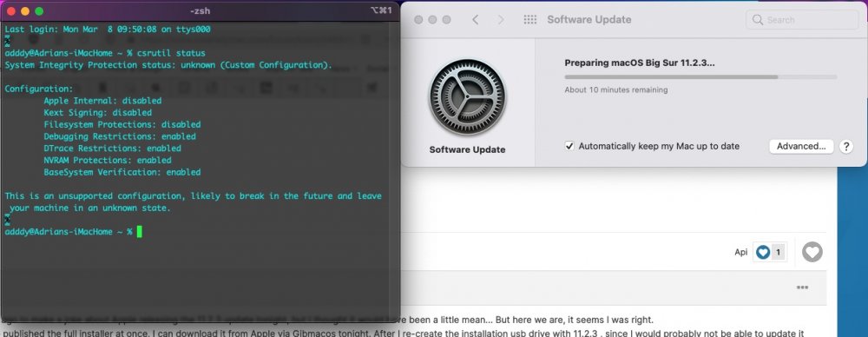The image size is (868, 337).
Task: Click the magnifying glass search icon
Action: click(x=757, y=20)
